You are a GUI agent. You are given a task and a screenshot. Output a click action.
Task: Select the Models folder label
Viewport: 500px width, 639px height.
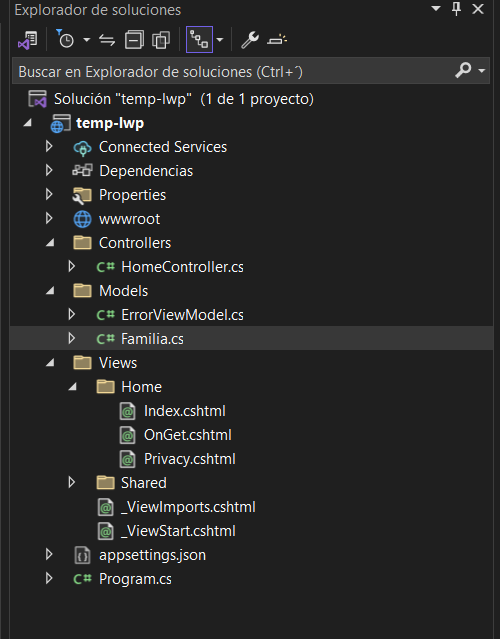click(x=123, y=291)
